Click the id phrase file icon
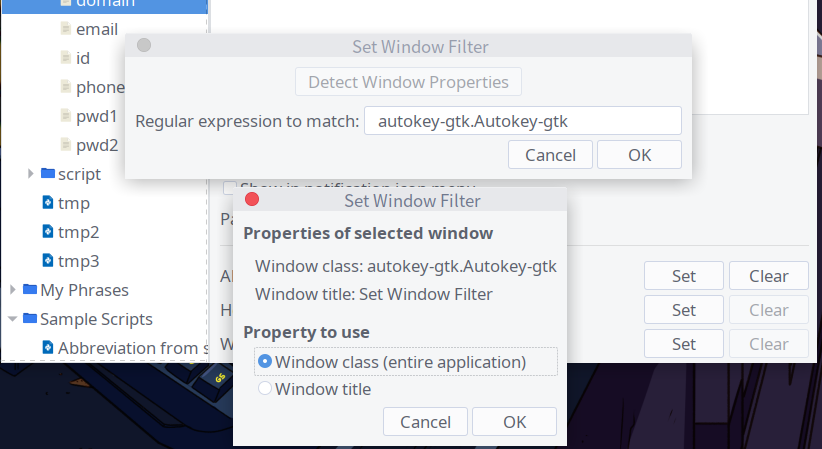The width and height of the screenshot is (822, 449). pyautogui.click(x=65, y=58)
